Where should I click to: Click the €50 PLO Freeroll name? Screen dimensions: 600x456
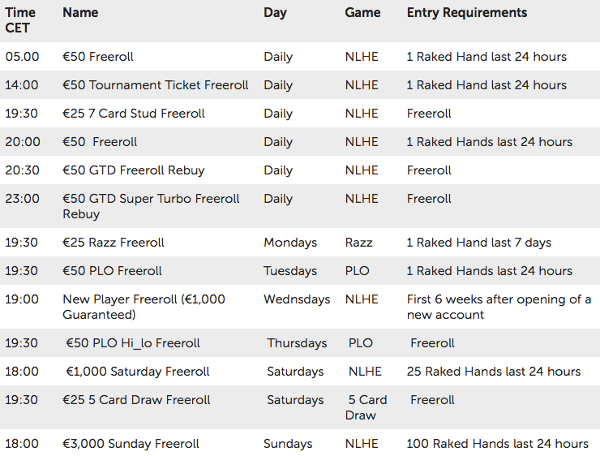pos(112,271)
